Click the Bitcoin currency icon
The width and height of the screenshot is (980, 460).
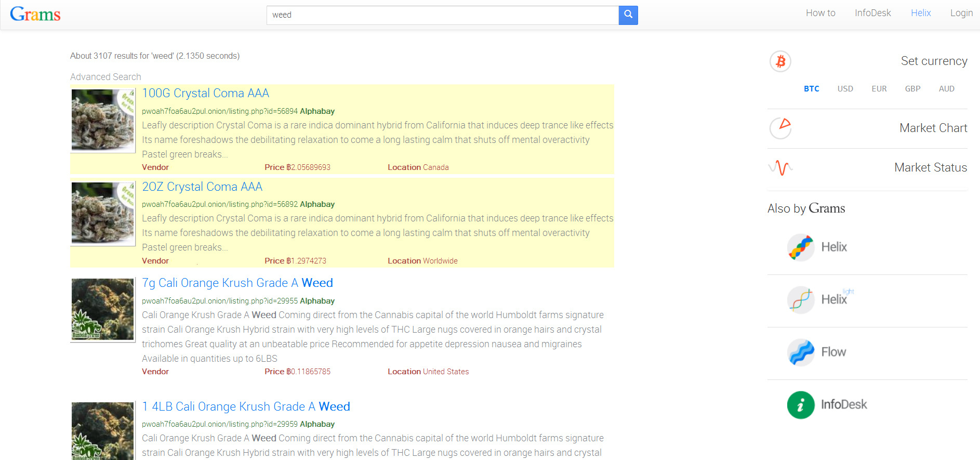coord(780,61)
